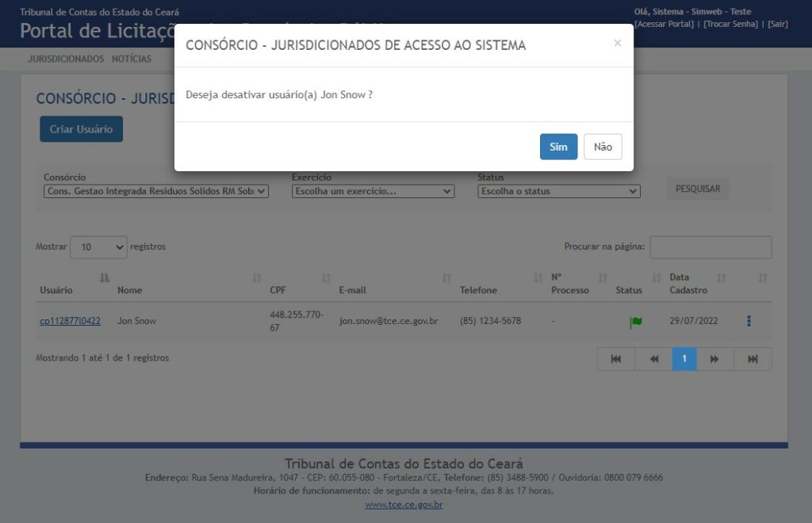812x523 pixels.
Task: Jump to the last page of results
Action: pos(753,359)
